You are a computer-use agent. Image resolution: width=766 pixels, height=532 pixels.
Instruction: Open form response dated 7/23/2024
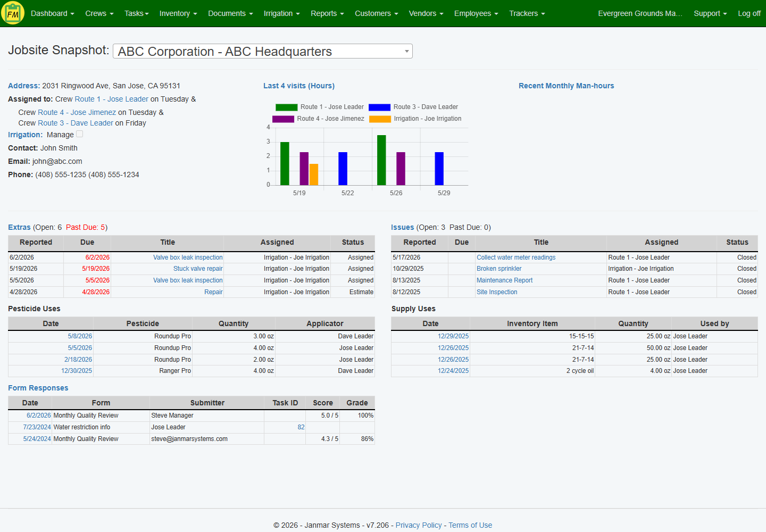(37, 427)
